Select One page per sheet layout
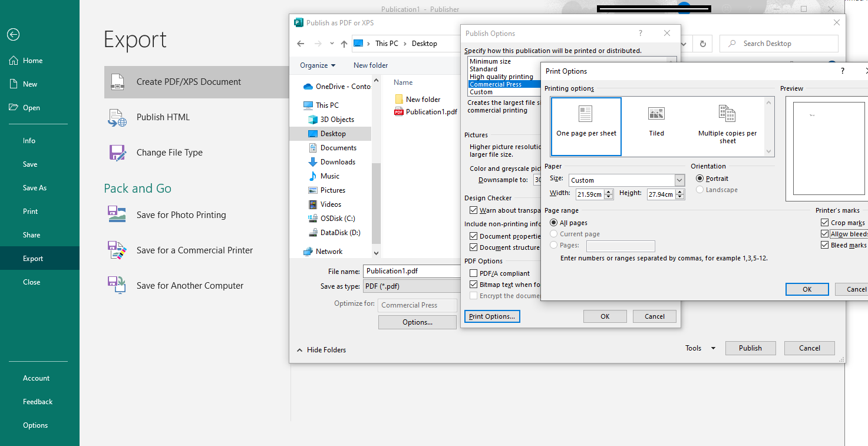Screen dimensions: 868x446 tap(586, 126)
